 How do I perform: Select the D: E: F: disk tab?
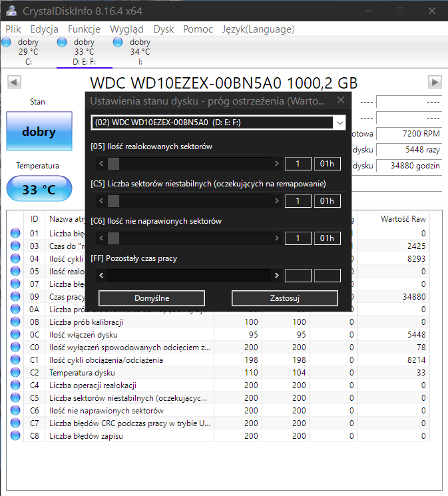85,51
